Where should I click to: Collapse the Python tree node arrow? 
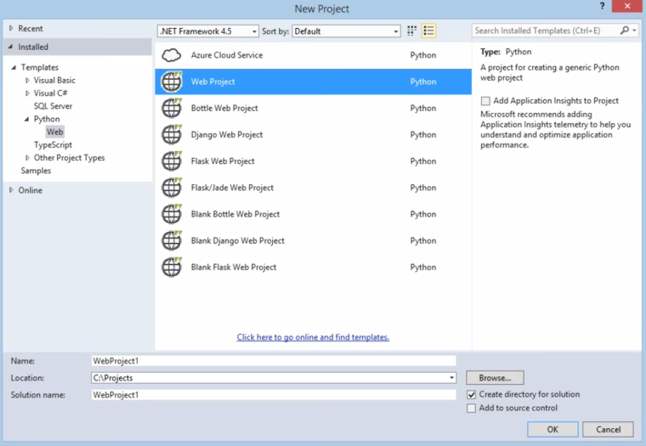click(x=27, y=119)
